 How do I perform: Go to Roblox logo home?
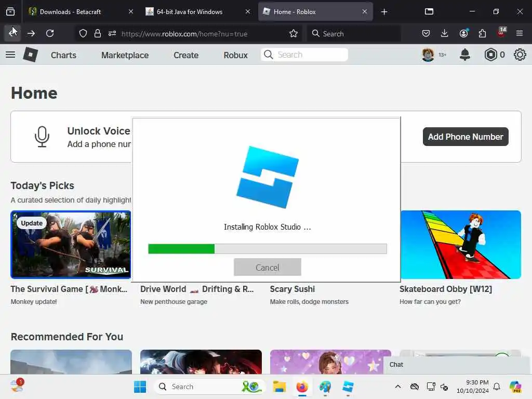pos(31,55)
